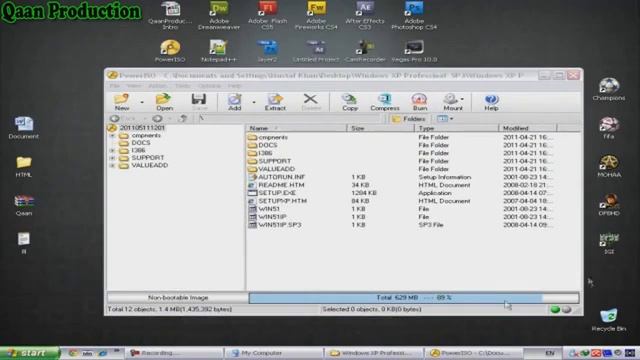The height and width of the screenshot is (360, 640).
Task: Click the Forward navigation arrow
Action: pos(157,118)
